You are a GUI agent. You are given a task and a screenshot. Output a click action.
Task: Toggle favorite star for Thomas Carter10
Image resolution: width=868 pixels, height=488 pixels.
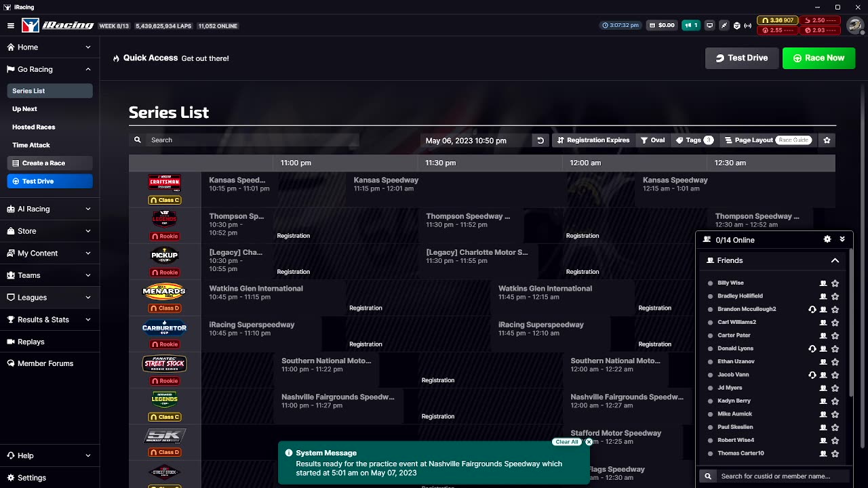tap(835, 453)
